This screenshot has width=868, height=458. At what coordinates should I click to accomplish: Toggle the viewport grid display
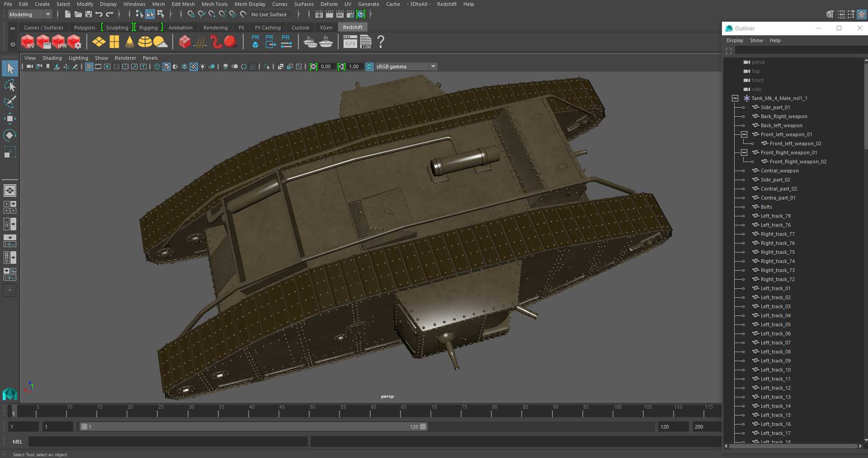(89, 67)
